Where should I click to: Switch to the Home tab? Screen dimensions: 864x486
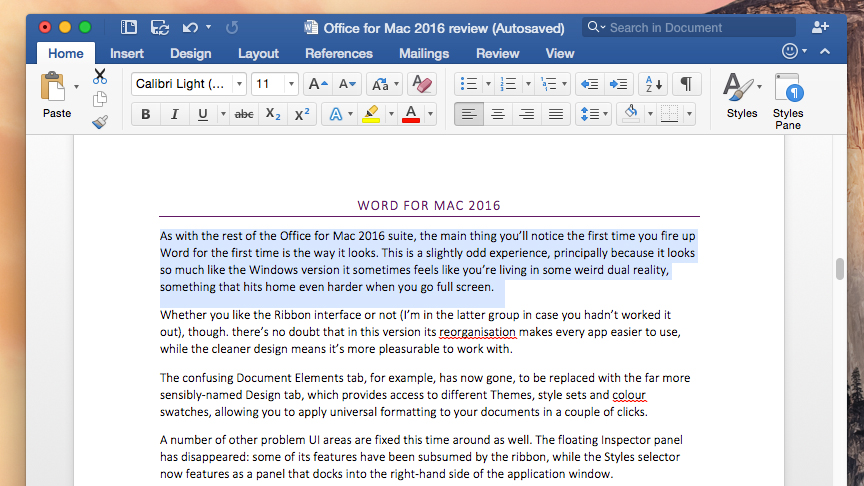(x=66, y=53)
